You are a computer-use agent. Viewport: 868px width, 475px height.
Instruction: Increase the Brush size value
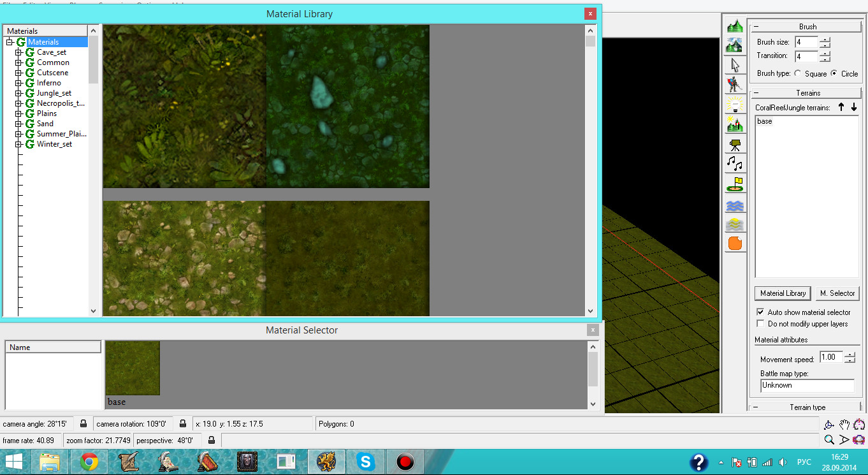pos(825,40)
